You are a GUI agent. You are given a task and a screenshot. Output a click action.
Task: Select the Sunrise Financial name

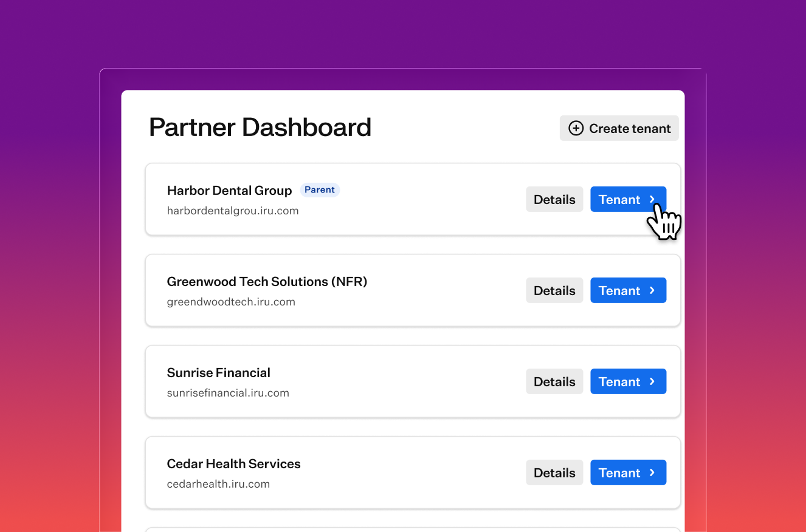click(x=218, y=373)
